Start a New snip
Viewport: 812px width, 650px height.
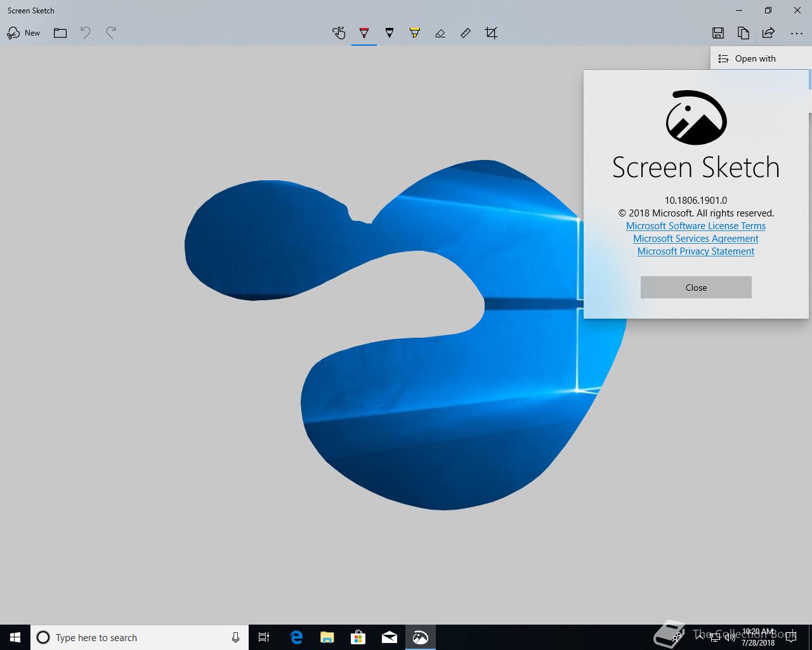click(23, 33)
